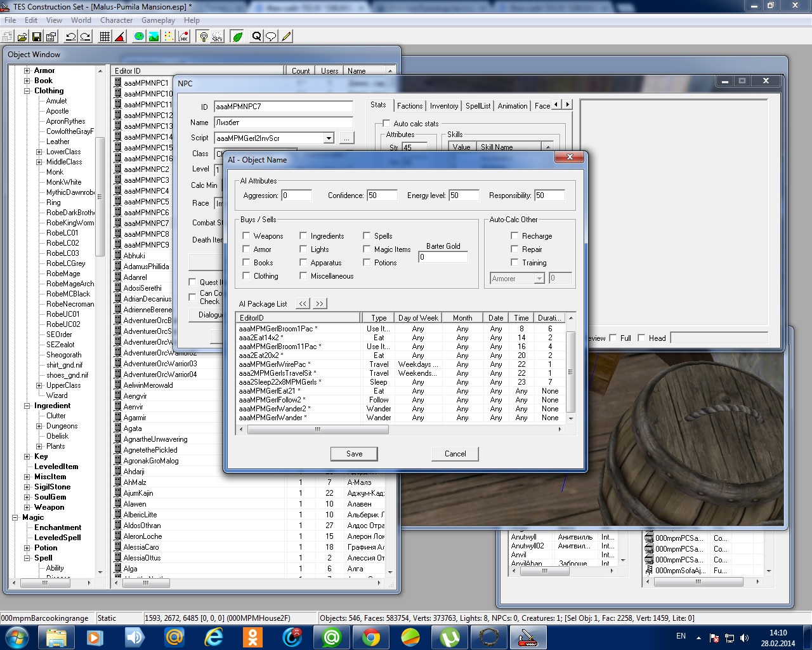Enable Recharge in Auto-Calc Other
812x650 pixels.
click(x=514, y=235)
